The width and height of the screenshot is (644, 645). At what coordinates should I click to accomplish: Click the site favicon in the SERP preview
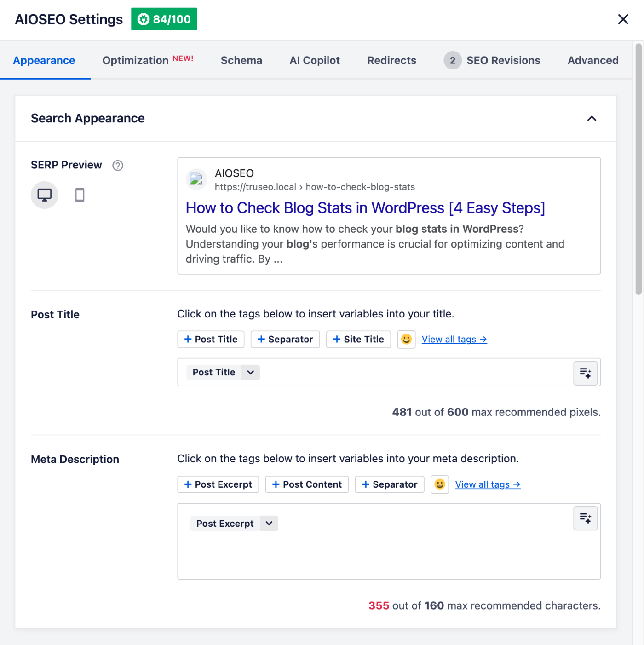[196, 179]
